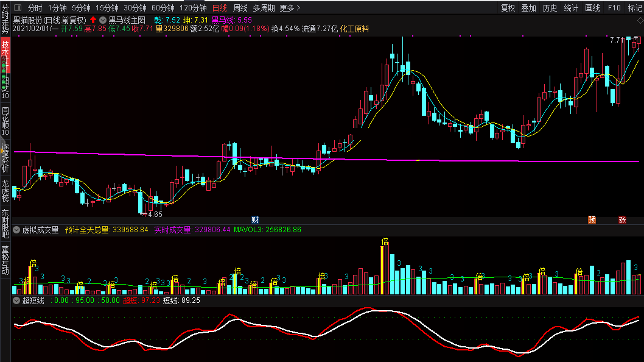
Task: Click the turnover rate 换4.54%
Action: click(x=285, y=29)
